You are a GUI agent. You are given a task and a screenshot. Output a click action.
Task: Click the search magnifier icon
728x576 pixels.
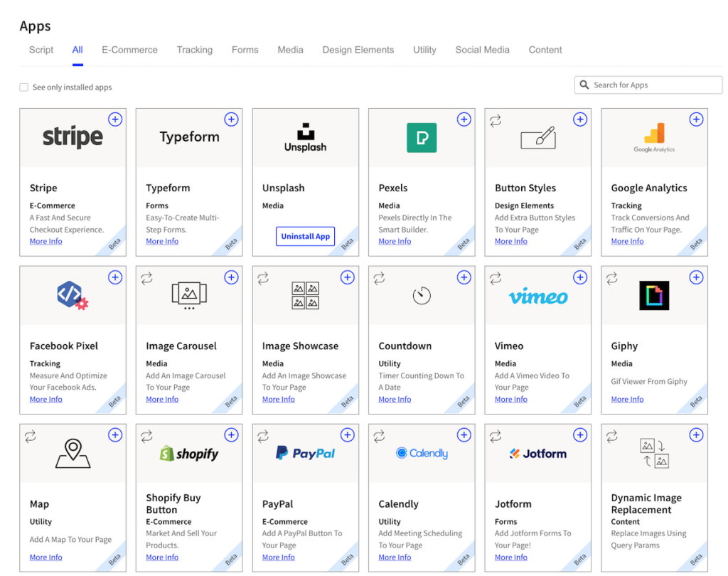(584, 85)
